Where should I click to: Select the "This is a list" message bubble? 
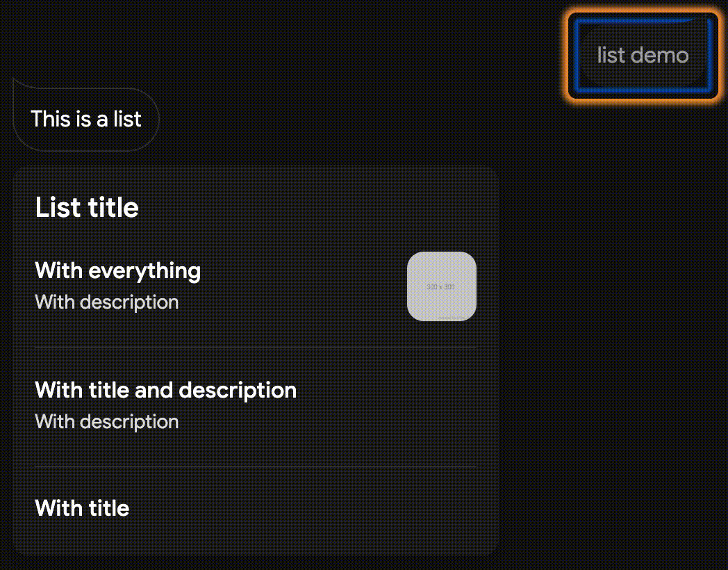point(86,119)
